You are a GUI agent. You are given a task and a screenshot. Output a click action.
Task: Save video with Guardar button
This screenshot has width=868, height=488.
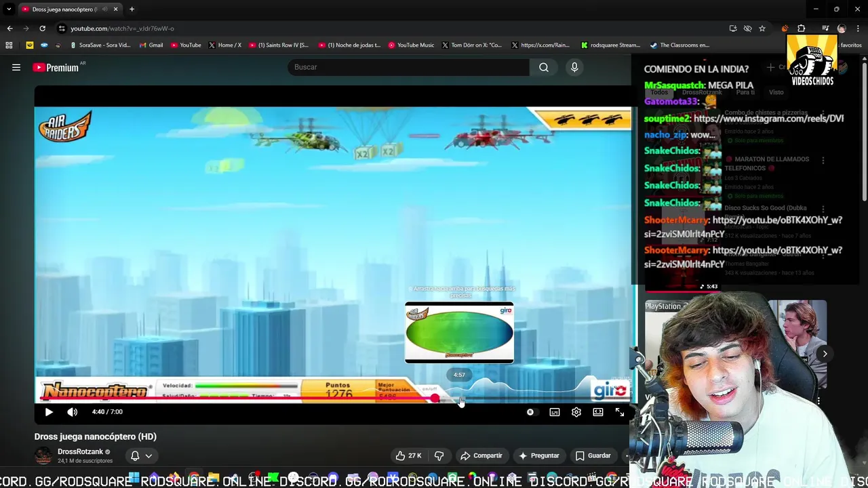593,455
